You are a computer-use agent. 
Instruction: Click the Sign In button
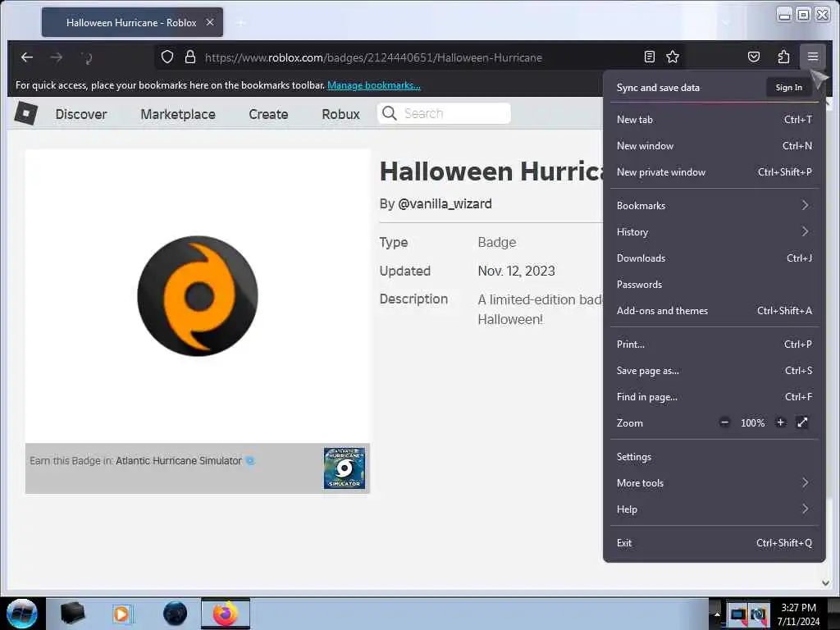point(788,87)
